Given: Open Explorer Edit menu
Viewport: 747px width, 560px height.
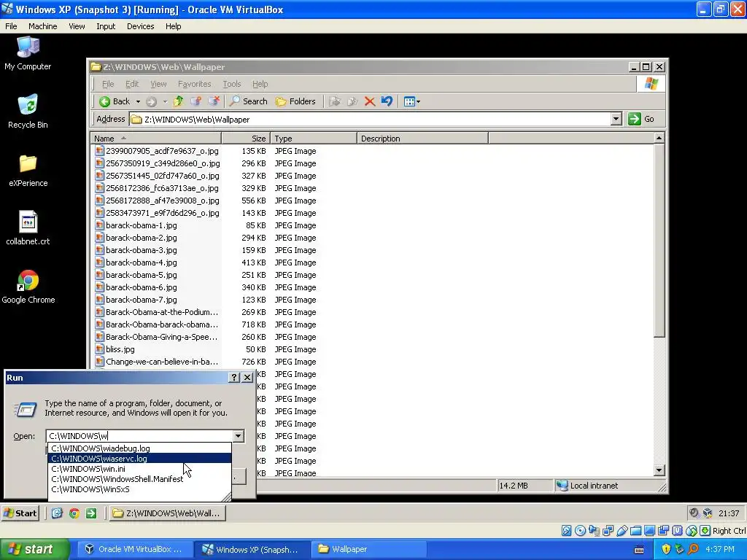Looking at the screenshot, I should point(132,84).
